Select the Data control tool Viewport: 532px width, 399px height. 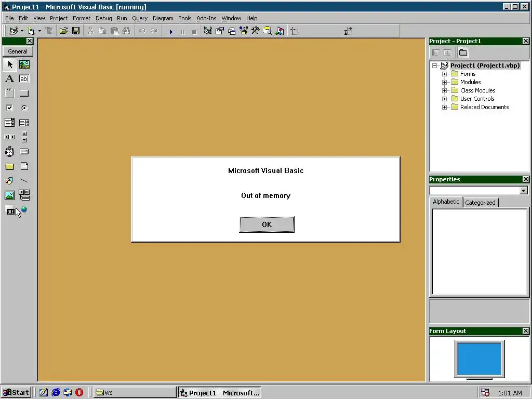click(24, 195)
